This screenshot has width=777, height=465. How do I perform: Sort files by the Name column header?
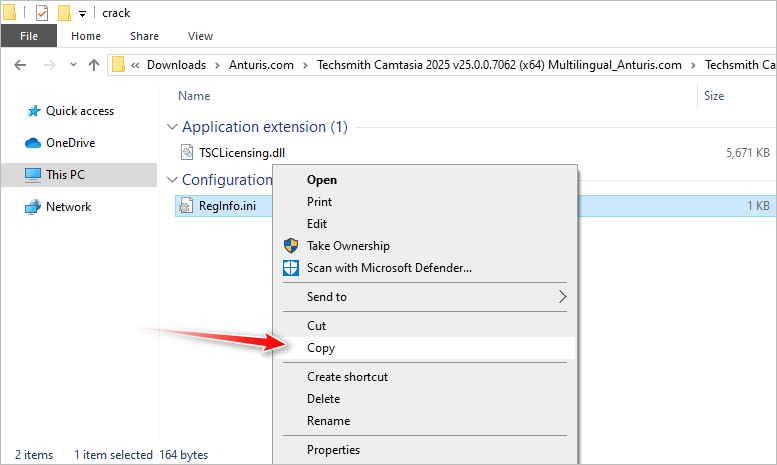coord(194,96)
